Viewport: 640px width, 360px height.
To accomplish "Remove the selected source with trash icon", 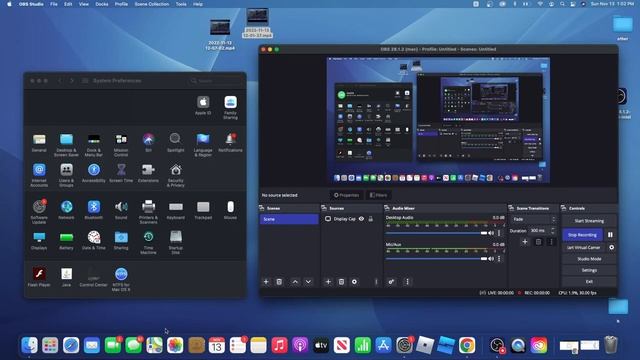I will click(x=341, y=282).
